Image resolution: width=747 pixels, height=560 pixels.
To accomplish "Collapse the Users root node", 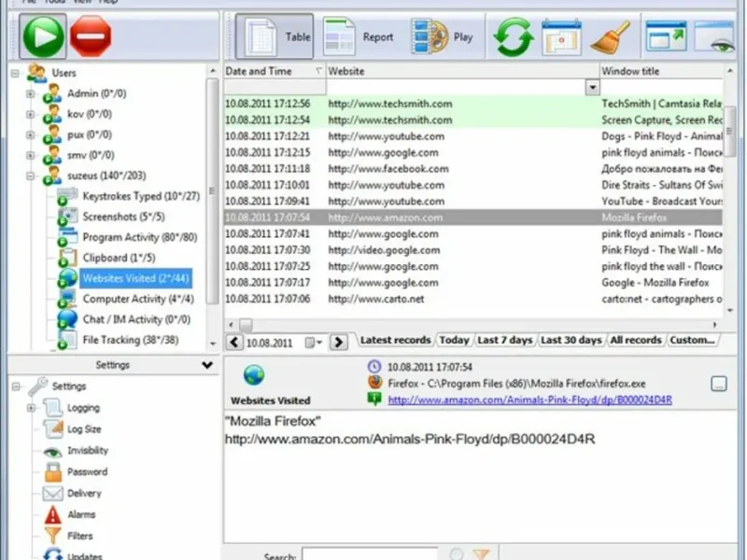I will pyautogui.click(x=15, y=74).
